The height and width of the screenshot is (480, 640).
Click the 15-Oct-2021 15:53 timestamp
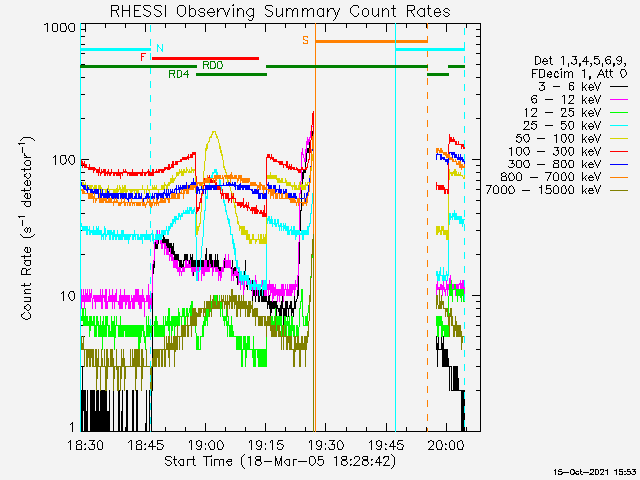tap(595, 472)
